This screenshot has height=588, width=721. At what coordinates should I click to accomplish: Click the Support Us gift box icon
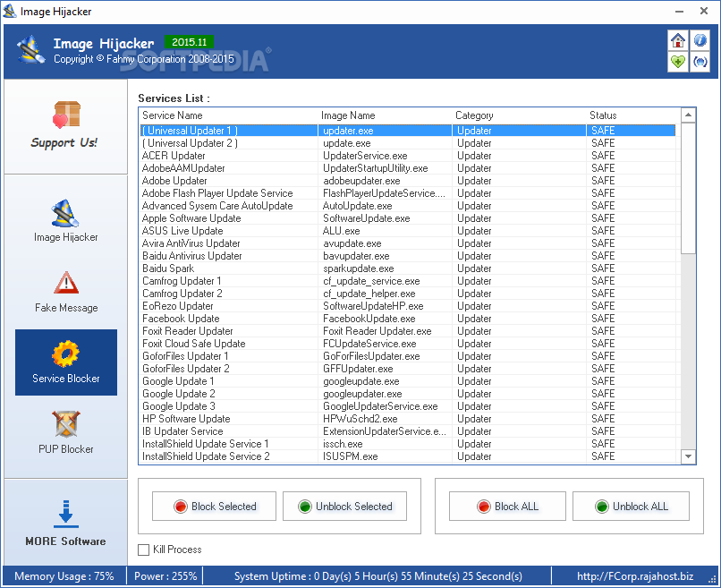[67, 114]
